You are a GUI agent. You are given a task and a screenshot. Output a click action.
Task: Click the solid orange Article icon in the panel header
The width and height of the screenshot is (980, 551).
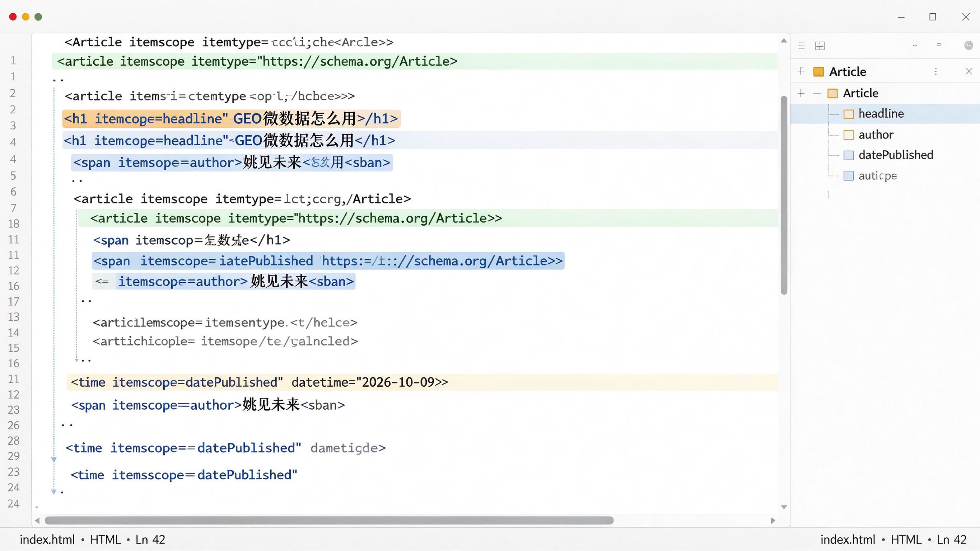click(x=818, y=71)
